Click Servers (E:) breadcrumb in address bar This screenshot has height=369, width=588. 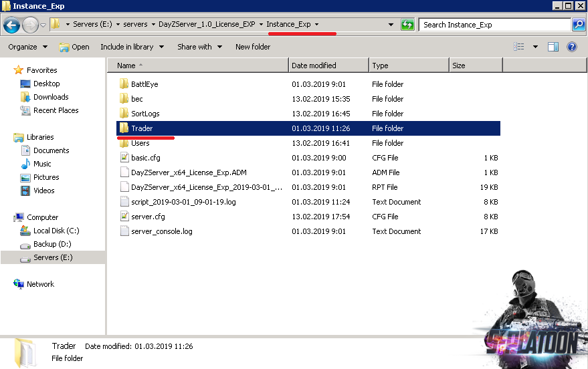click(92, 24)
